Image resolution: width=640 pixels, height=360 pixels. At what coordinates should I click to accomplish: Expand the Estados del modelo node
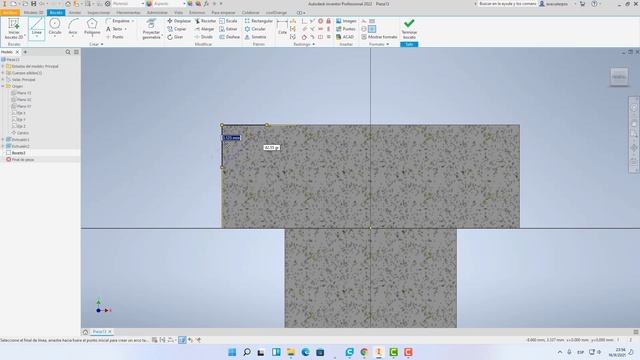3,66
